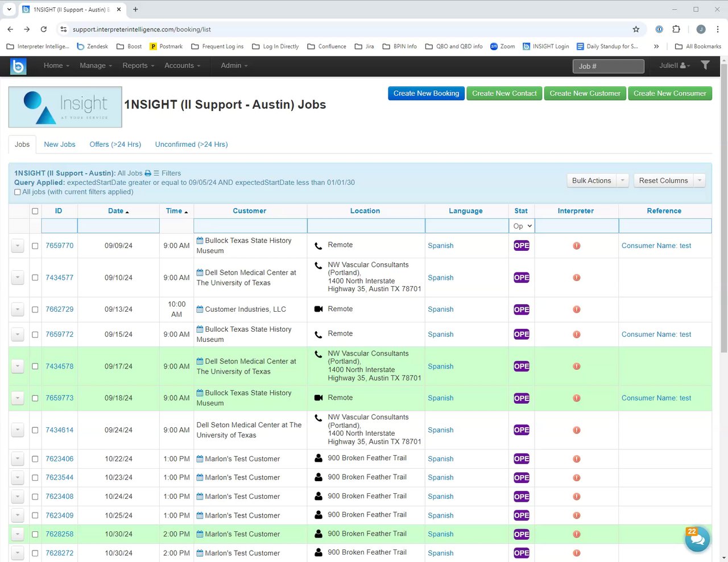Switch to the New Jobs tab

pyautogui.click(x=60, y=144)
